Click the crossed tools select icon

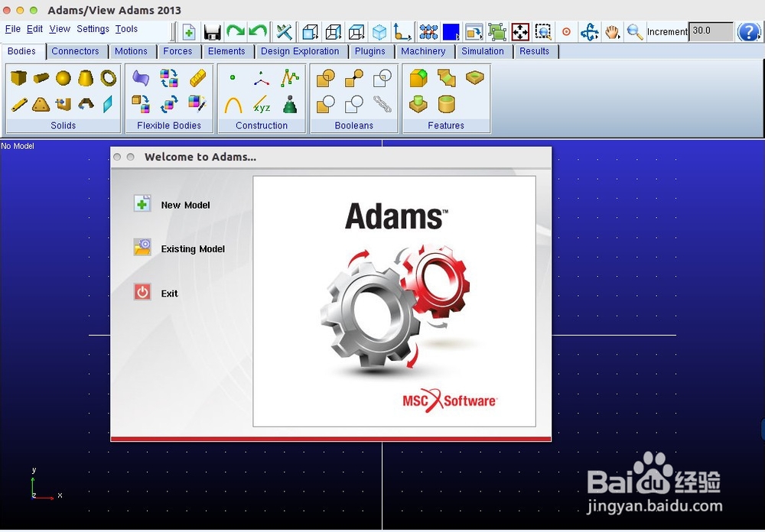[x=284, y=32]
